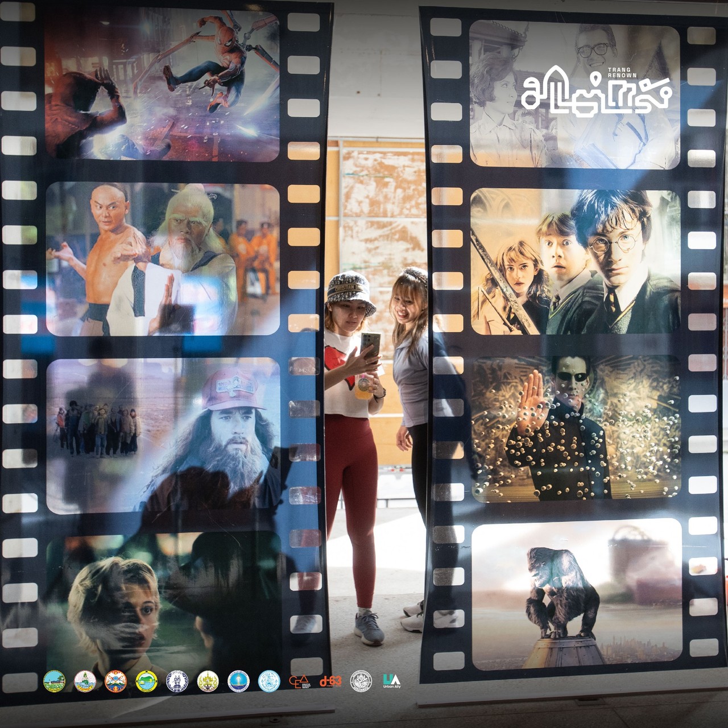
Task: Click the Trang Renown logo
Action: 595,90
